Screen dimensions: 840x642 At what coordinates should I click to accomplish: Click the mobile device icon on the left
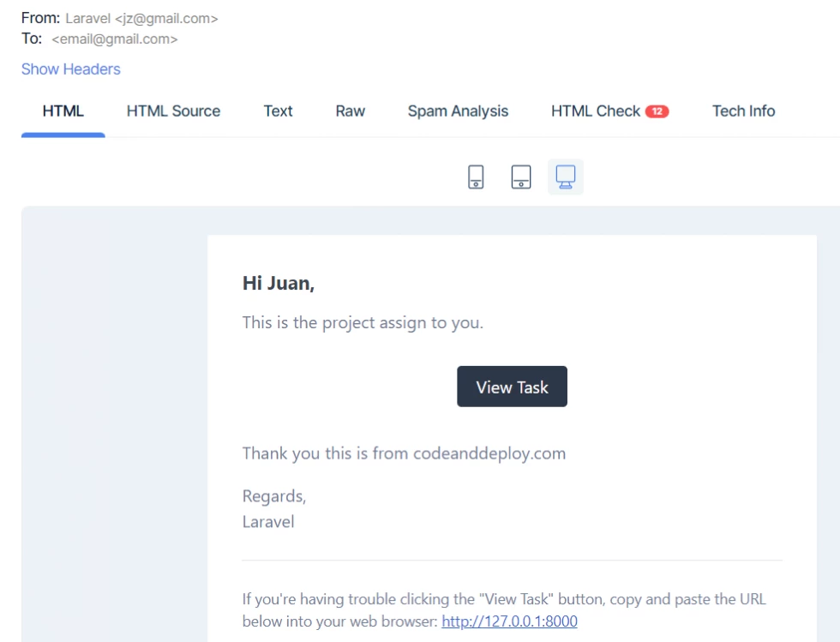[475, 177]
